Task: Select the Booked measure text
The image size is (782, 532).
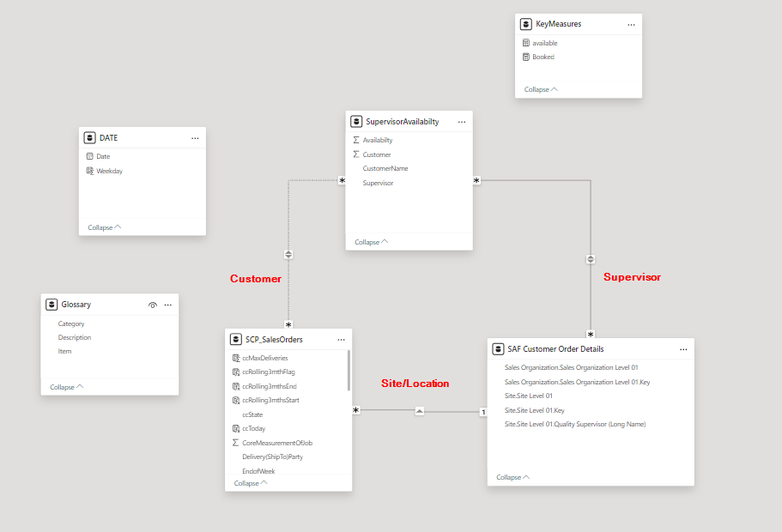Action: (543, 57)
